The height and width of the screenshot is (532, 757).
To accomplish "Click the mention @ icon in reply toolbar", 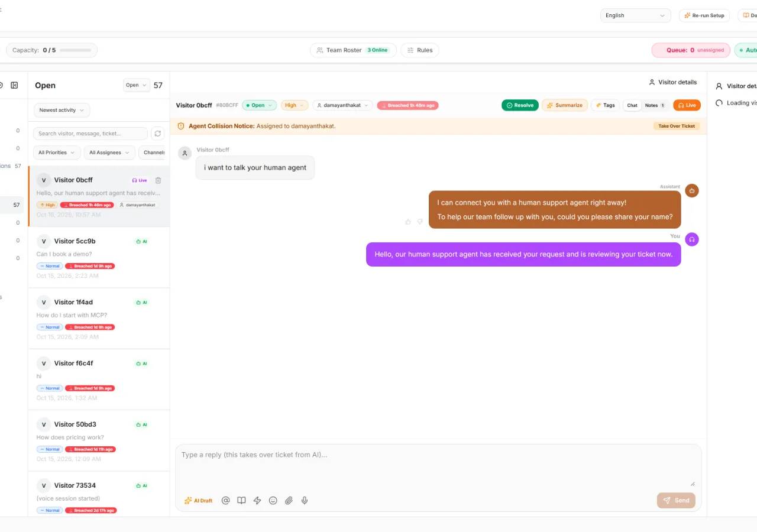I will click(x=225, y=500).
